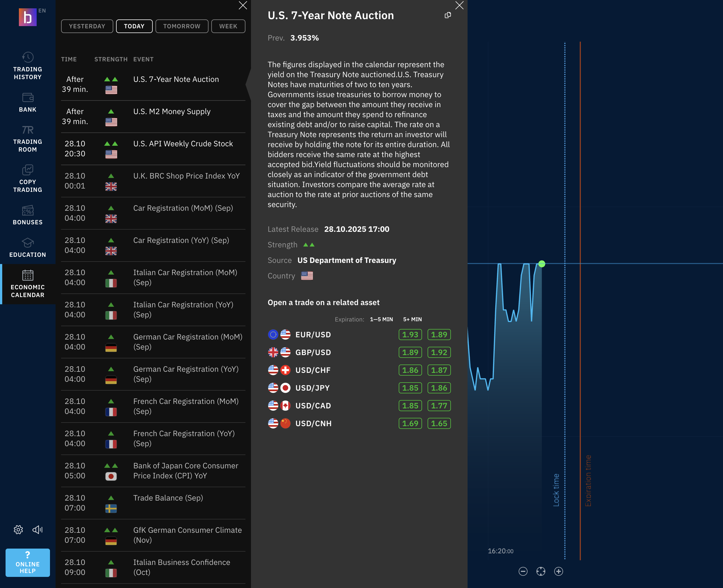
Task: Open the TOMORROW events list
Action: click(182, 26)
